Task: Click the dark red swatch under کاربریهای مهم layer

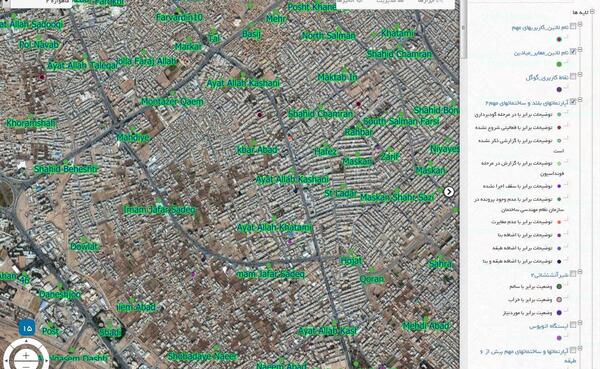Action: click(x=559, y=39)
